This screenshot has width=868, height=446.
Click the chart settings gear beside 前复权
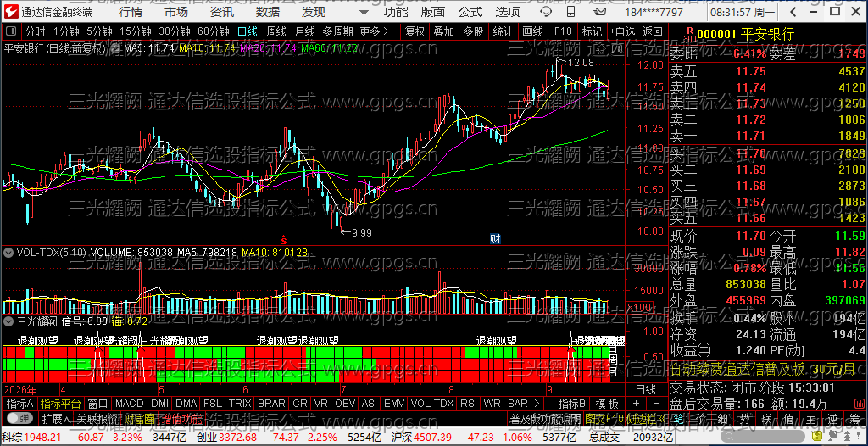(115, 49)
